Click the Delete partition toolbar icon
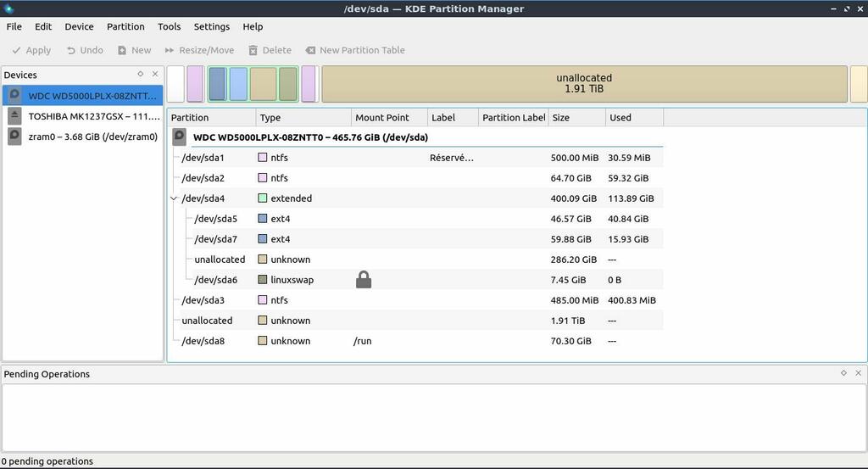The height and width of the screenshot is (469, 868). pyautogui.click(x=253, y=50)
